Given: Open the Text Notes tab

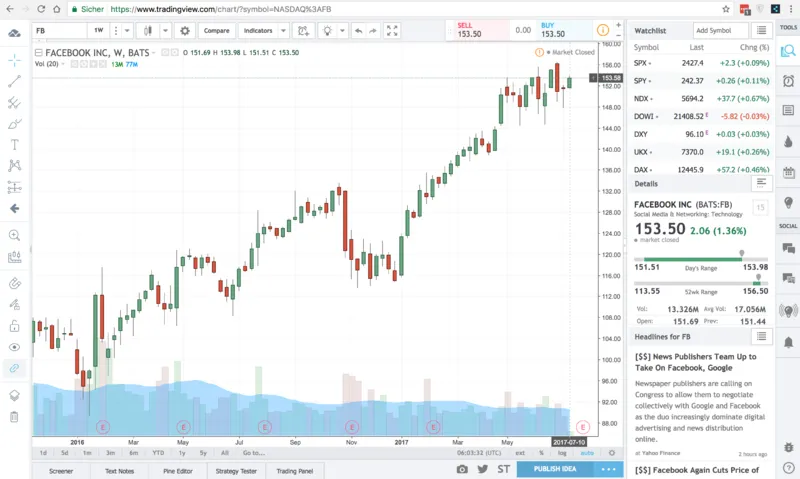Looking at the screenshot, I should coord(119,471).
